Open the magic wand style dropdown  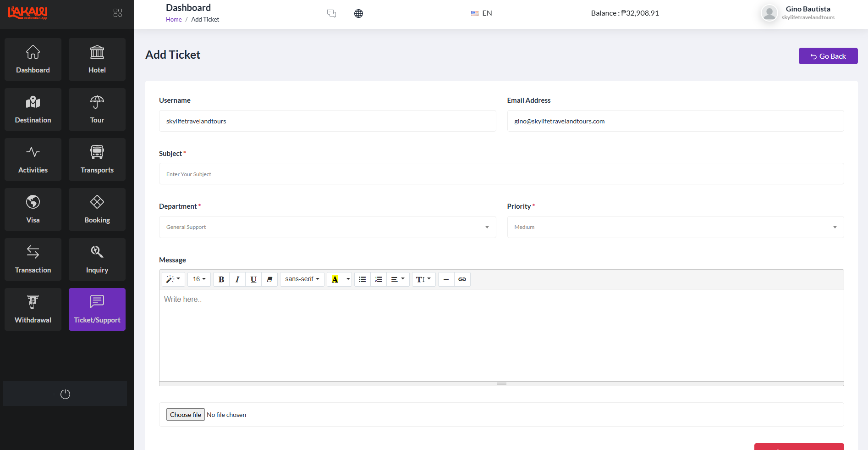[174, 279]
